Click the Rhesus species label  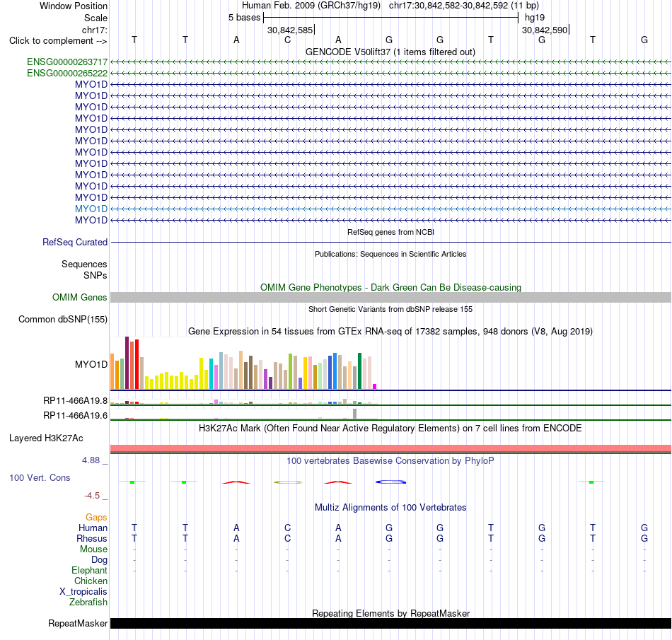[x=92, y=538]
